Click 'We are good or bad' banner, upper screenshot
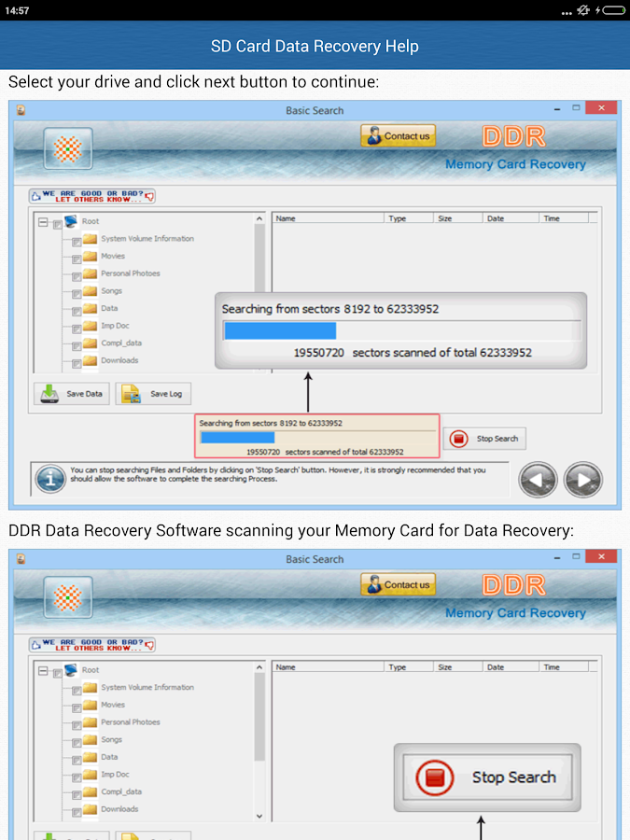 92,196
